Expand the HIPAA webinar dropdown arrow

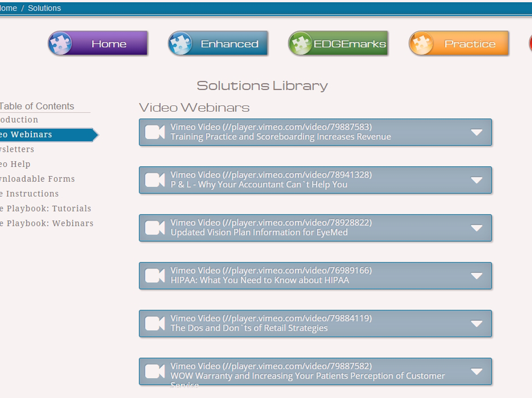tap(477, 276)
